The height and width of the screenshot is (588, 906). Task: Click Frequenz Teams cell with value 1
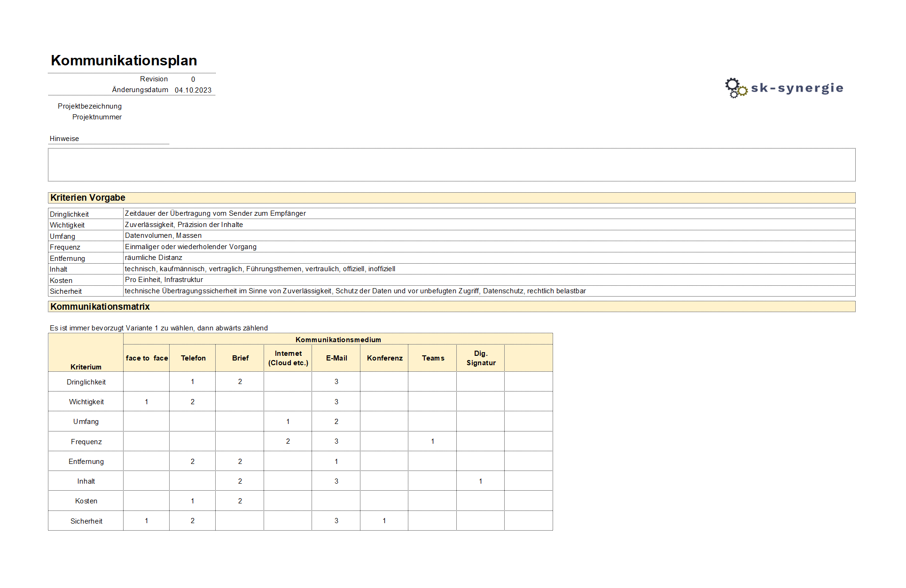point(432,441)
